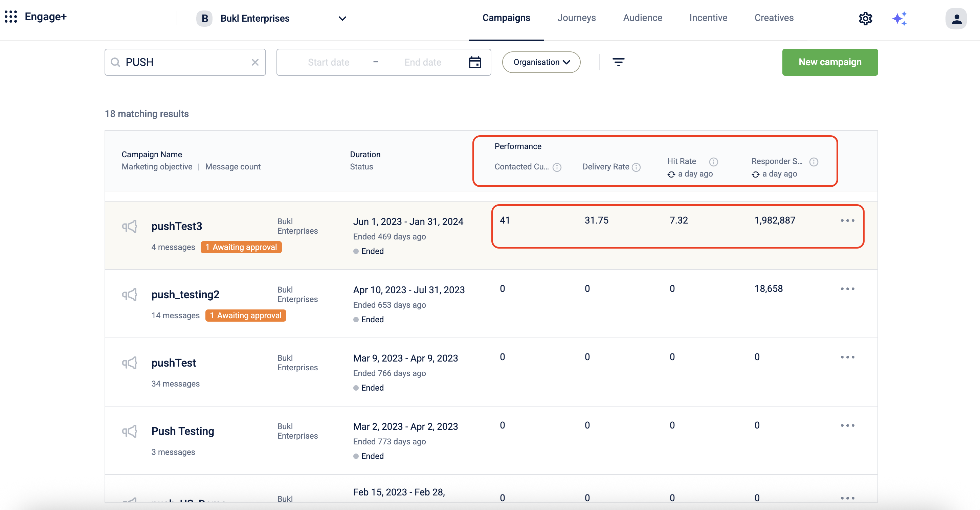This screenshot has width=980, height=510.
Task: Open the calendar date picker icon
Action: click(475, 62)
